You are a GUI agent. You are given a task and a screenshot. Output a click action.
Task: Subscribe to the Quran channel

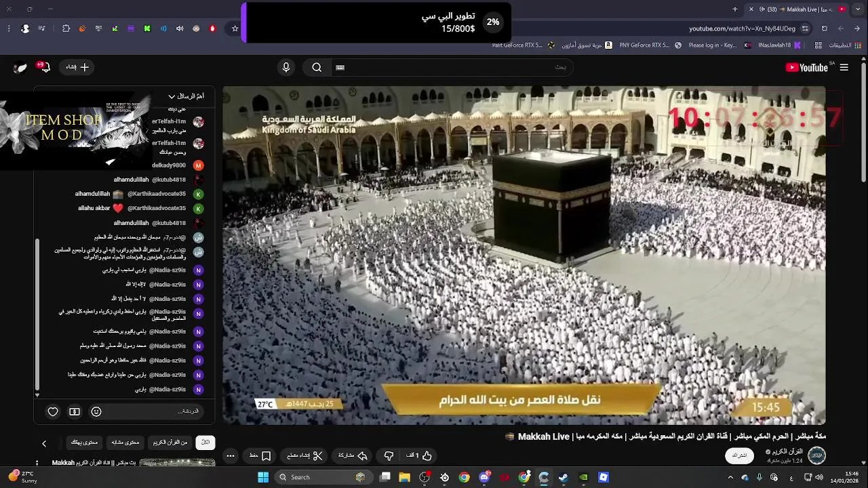[740, 455]
